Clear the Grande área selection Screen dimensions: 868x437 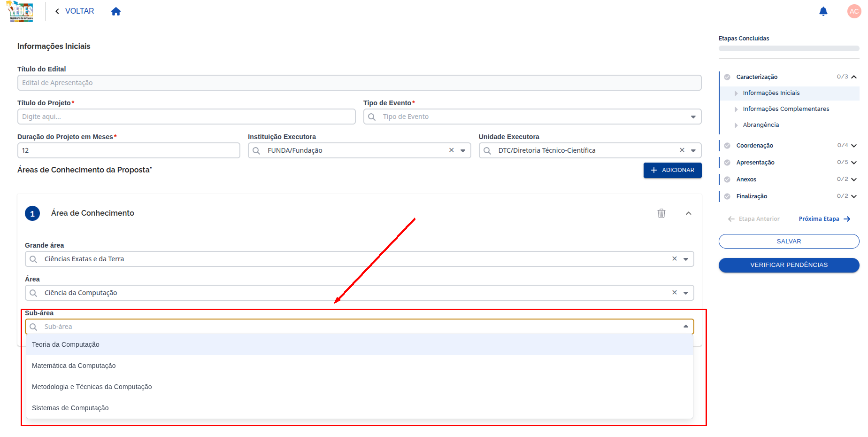pyautogui.click(x=675, y=259)
